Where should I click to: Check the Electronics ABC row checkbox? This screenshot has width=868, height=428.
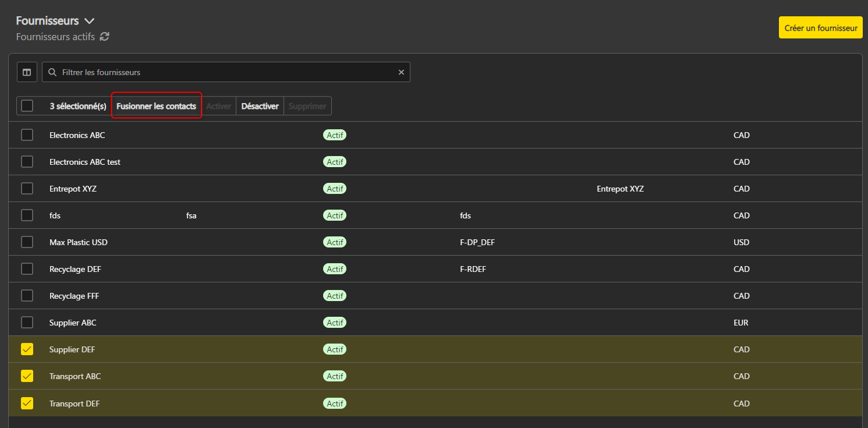(x=27, y=135)
